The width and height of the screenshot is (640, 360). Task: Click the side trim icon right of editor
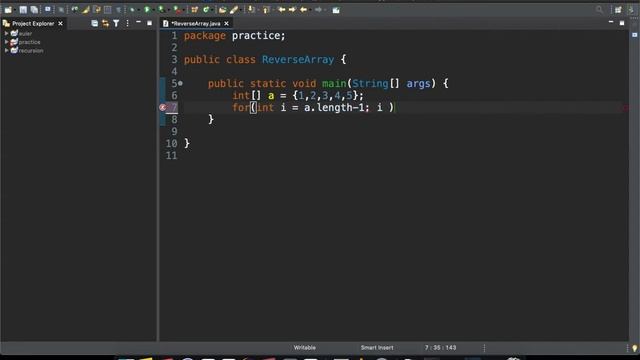[635, 35]
